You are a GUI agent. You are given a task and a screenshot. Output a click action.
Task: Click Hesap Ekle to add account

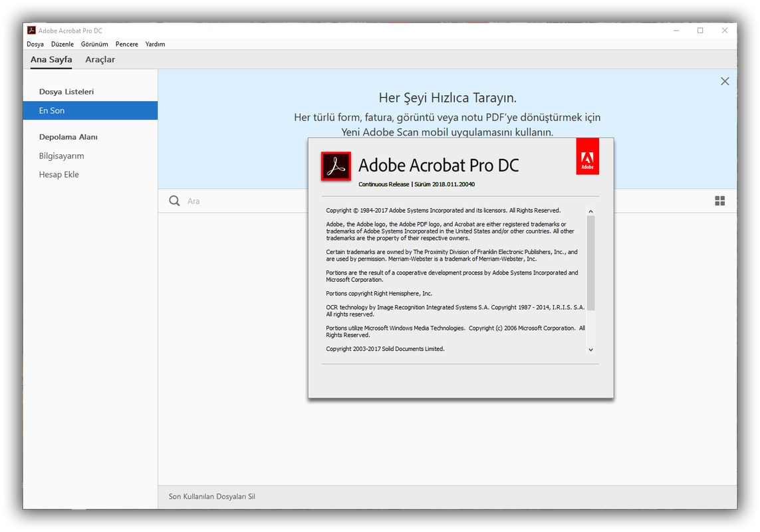tap(59, 175)
